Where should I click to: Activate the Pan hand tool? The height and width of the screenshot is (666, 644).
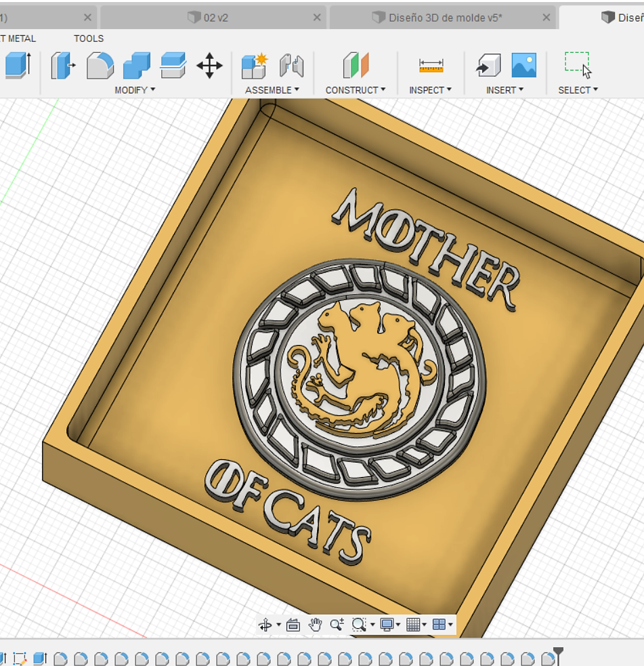(315, 625)
